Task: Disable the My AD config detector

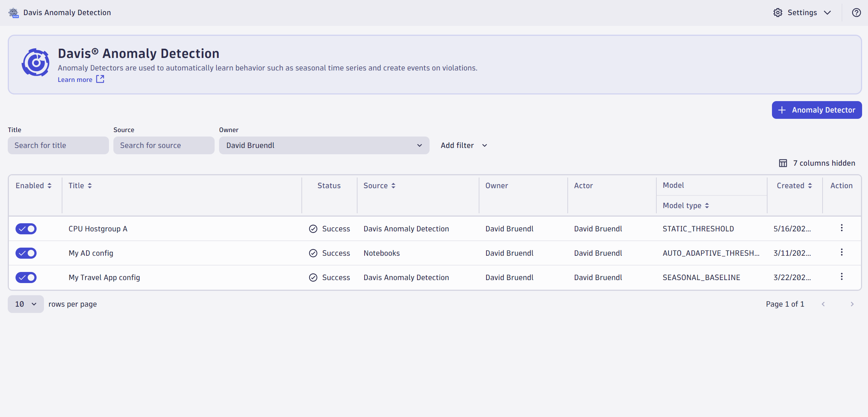Action: coord(26,253)
